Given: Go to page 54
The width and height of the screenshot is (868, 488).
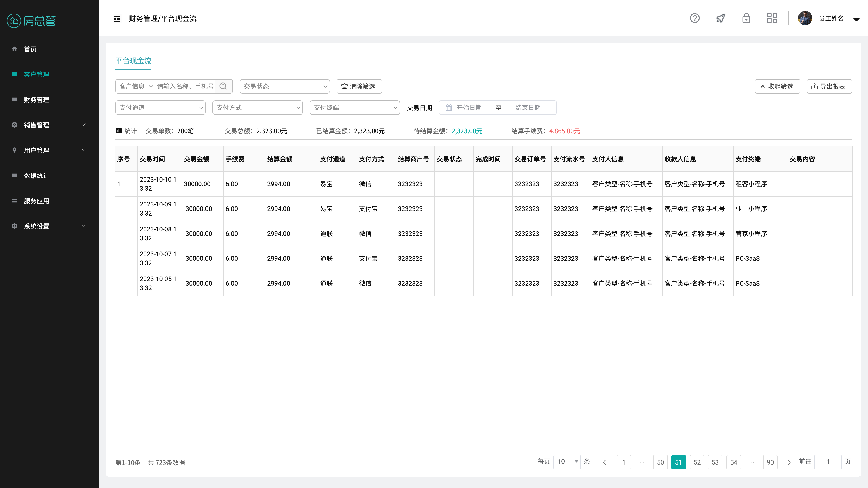Looking at the screenshot, I should coord(734,462).
